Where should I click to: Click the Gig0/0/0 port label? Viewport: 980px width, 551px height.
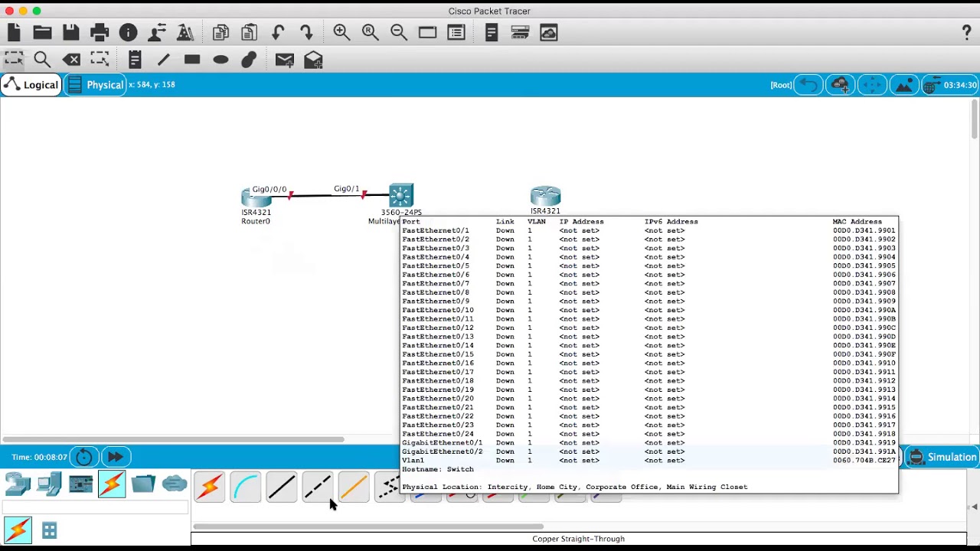pos(269,189)
